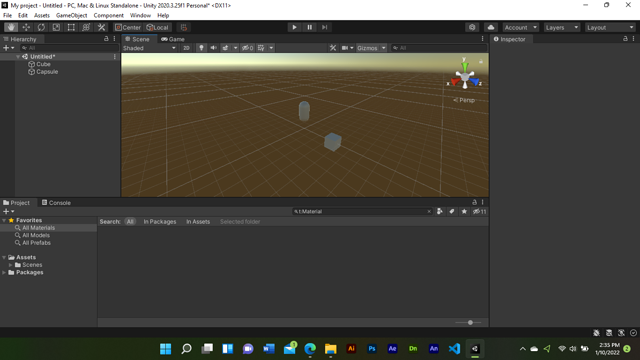Viewport: 640px width, 360px height.
Task: Open Visual Studio Code from taskbar
Action: [454, 349]
